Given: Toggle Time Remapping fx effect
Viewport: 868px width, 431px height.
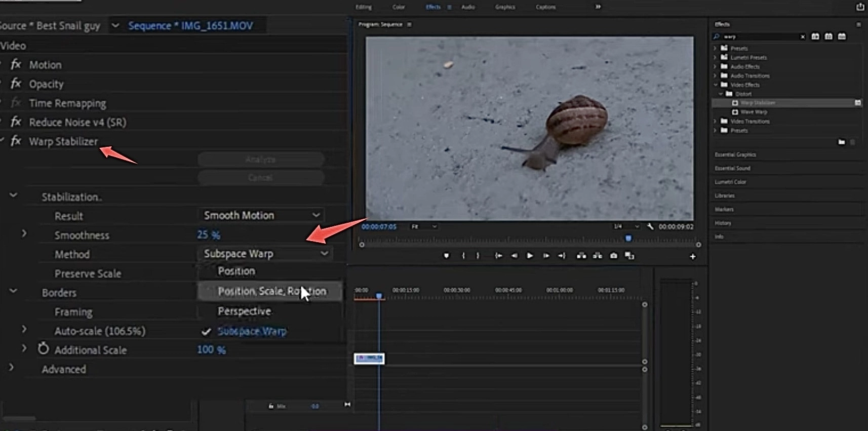Looking at the screenshot, I should (16, 103).
